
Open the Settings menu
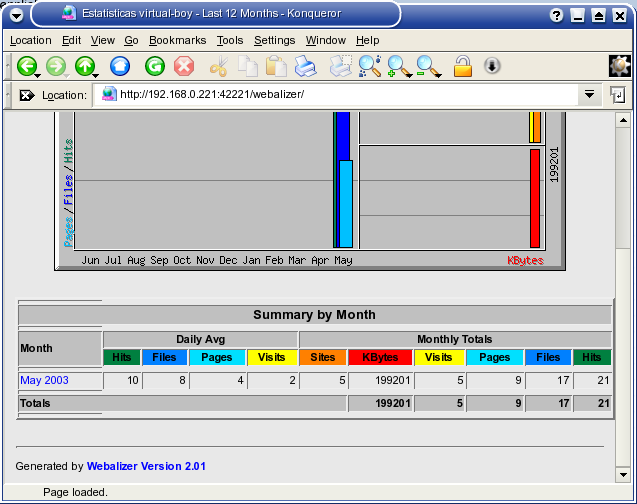tap(275, 40)
